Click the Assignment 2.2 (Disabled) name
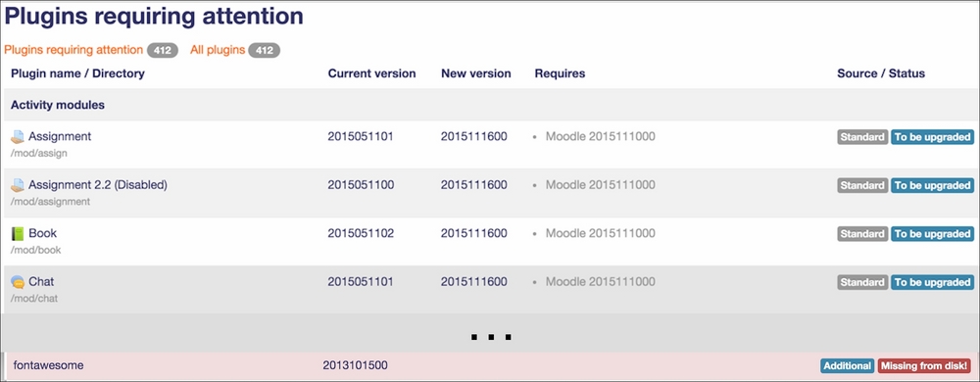This screenshot has height=382, width=980. pyautogui.click(x=98, y=185)
